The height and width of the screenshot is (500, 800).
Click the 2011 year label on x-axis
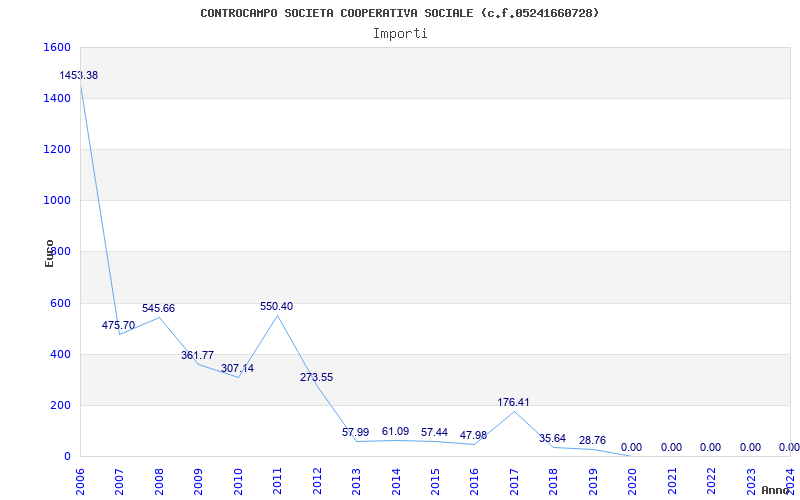point(277,482)
